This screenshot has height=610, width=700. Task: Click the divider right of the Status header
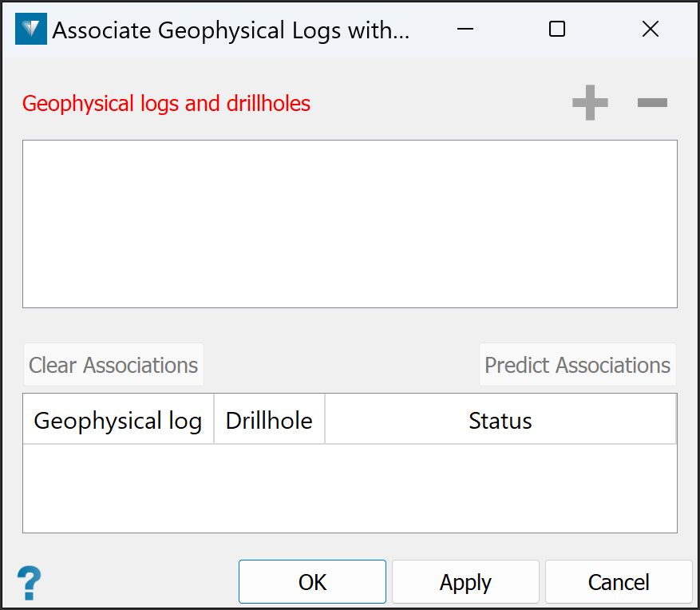[x=675, y=420]
